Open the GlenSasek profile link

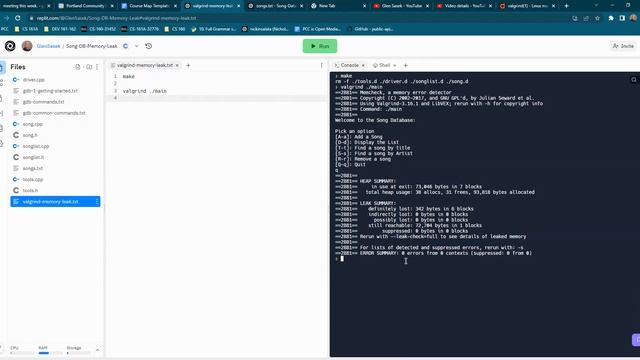tap(48, 46)
